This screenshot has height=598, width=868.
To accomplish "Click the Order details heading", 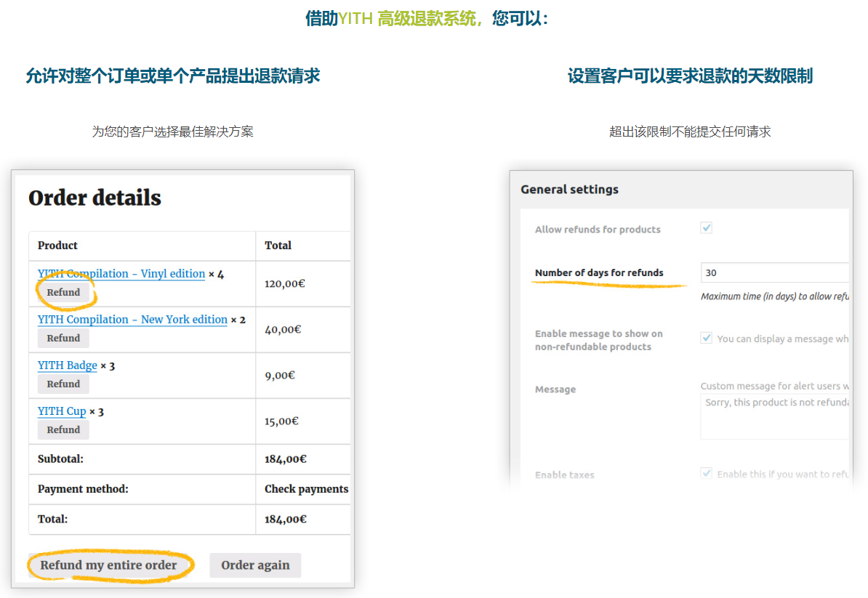I will point(95,198).
